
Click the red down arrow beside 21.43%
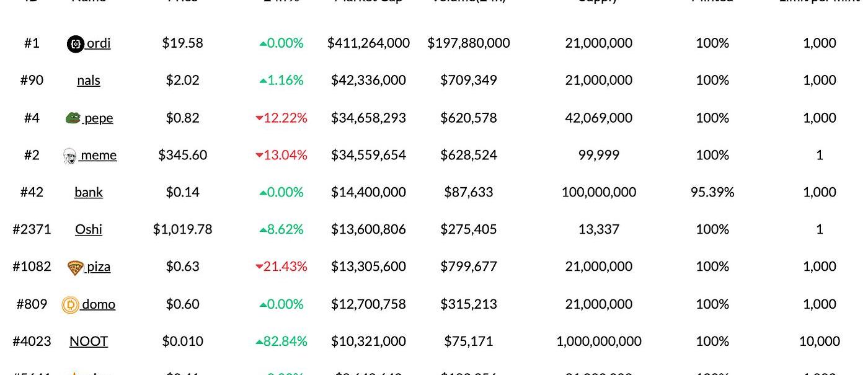[259, 267]
